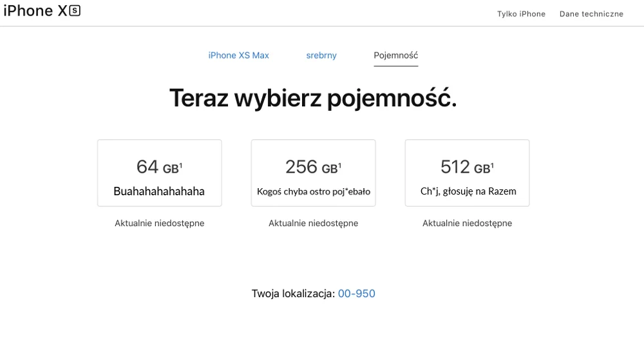Change the location postal code 00-950
The width and height of the screenshot is (644, 346).
357,293
